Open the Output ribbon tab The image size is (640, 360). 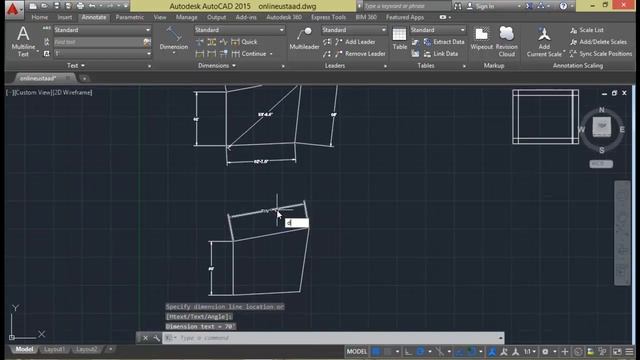[216, 17]
